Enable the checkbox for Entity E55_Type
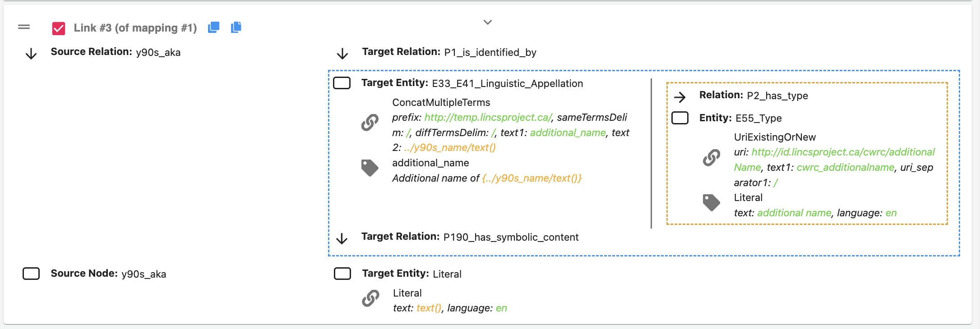 [680, 118]
